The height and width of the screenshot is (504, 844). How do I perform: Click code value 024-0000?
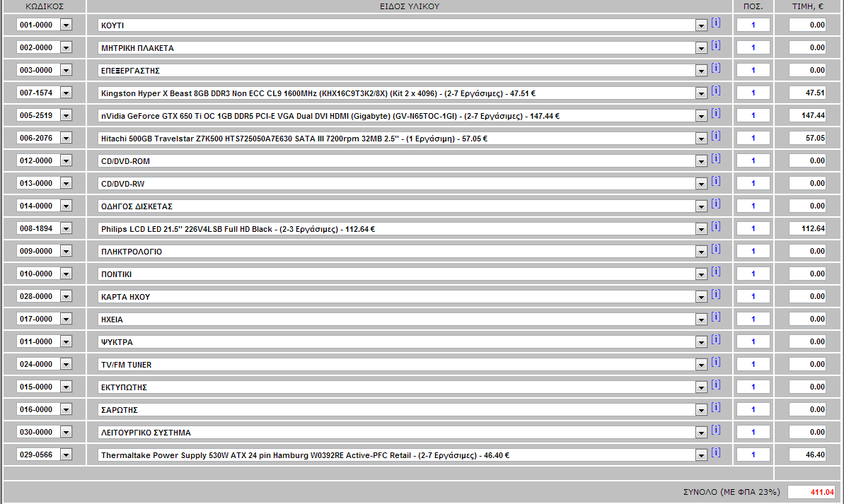tap(36, 364)
